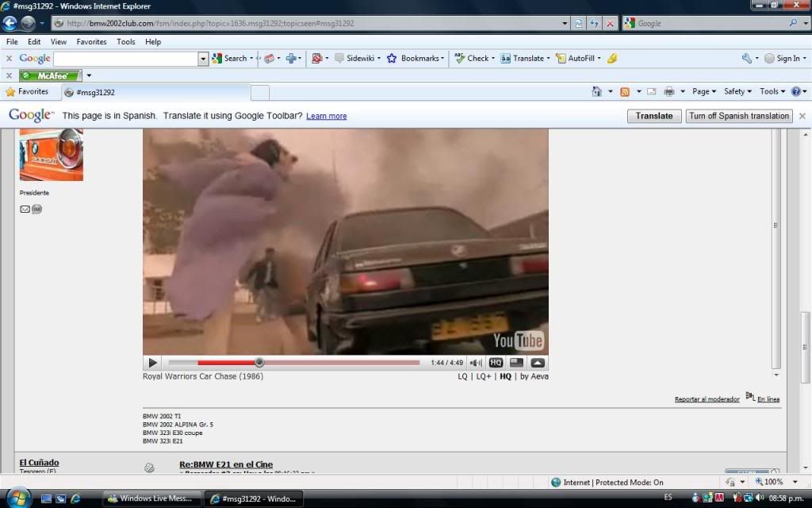The width and height of the screenshot is (812, 508).
Task: Open the 'Learn more' translation link
Action: pyautogui.click(x=326, y=116)
